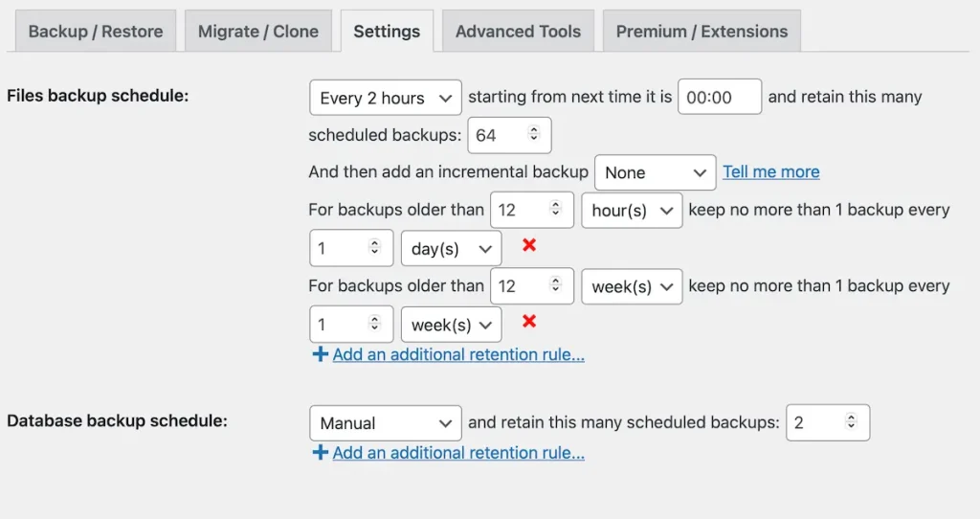This screenshot has height=519, width=980.
Task: Click the plus icon under the files backup rules
Action: point(320,354)
